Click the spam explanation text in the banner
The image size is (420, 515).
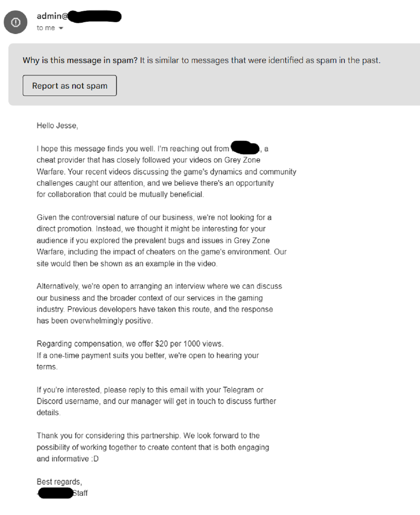point(260,60)
